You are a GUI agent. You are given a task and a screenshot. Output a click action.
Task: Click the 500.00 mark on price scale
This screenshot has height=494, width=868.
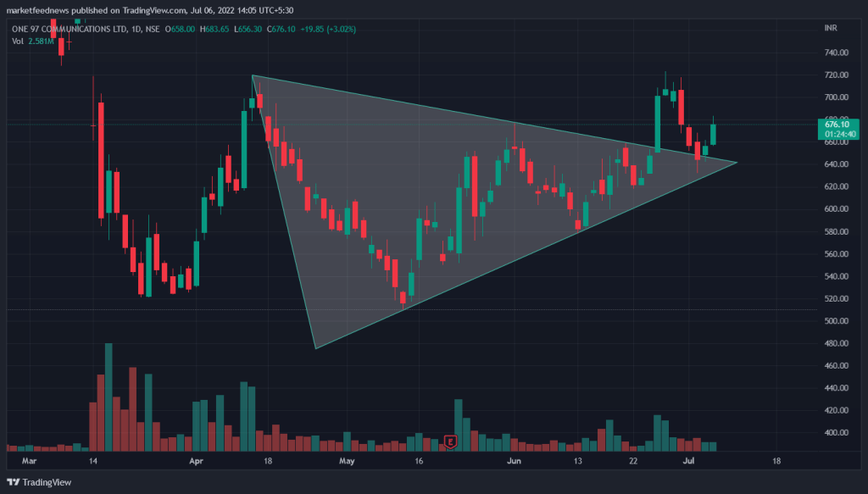(x=836, y=321)
